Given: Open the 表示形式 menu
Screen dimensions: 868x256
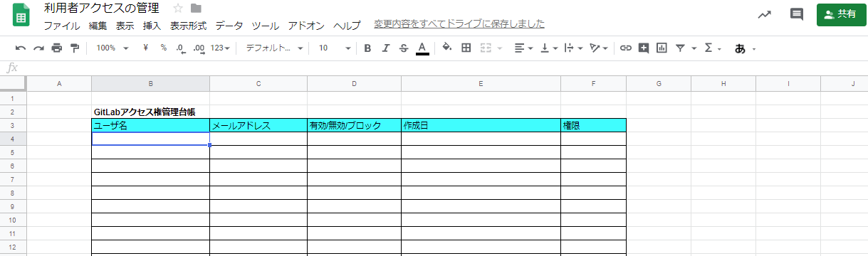Looking at the screenshot, I should pyautogui.click(x=188, y=26).
